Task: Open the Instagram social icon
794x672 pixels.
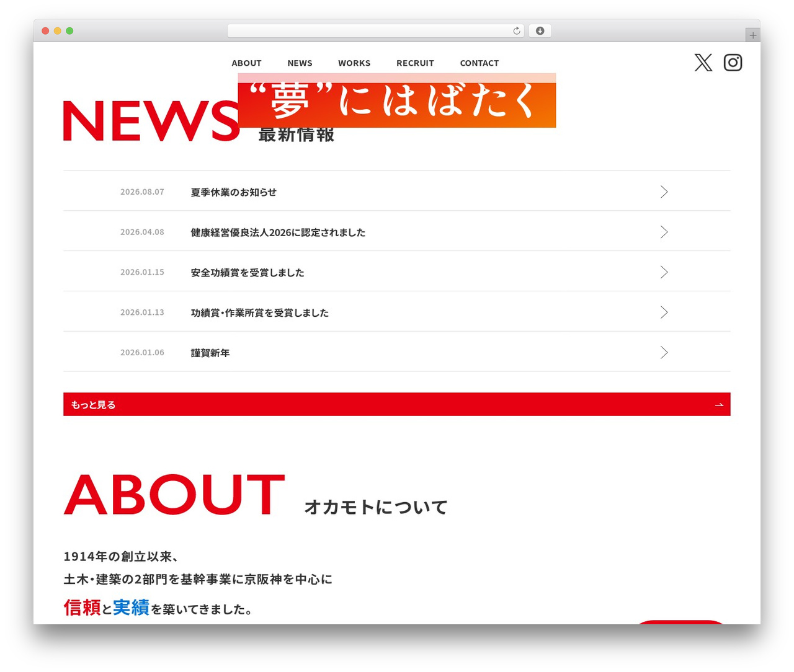Action: click(733, 63)
